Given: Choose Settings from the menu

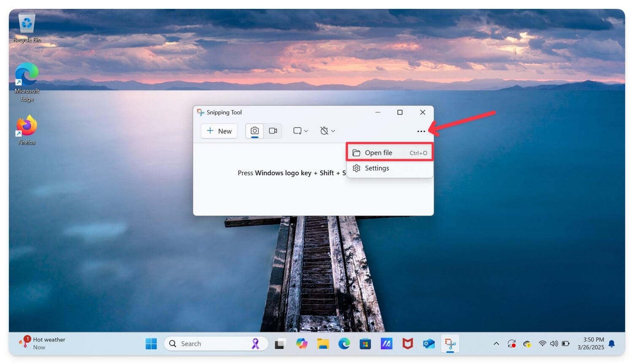Looking at the screenshot, I should (x=389, y=168).
